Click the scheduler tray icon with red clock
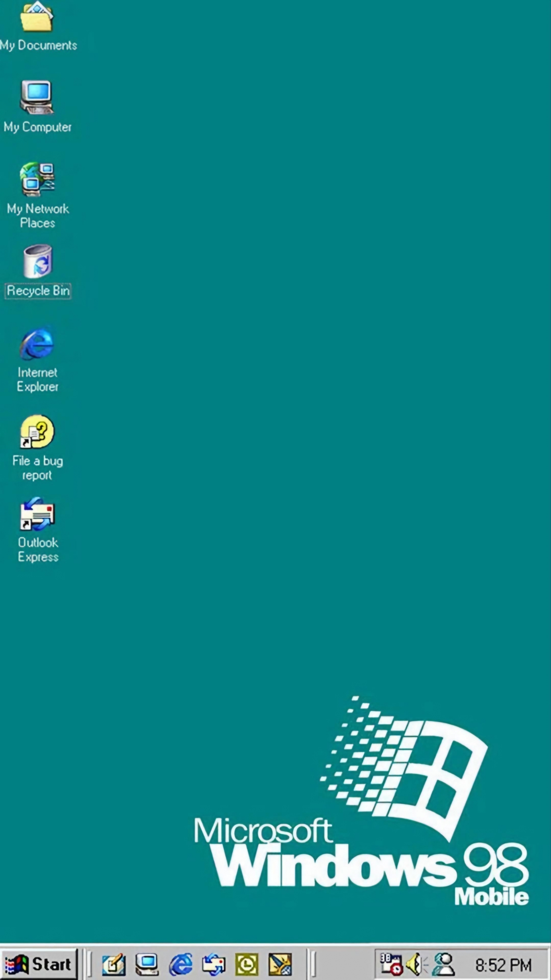This screenshot has height=980, width=551. click(x=392, y=964)
